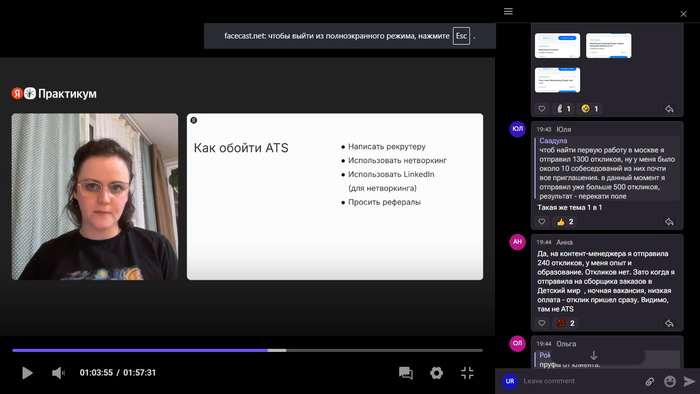
Task: Open second attached image thumbnail
Action: click(608, 45)
